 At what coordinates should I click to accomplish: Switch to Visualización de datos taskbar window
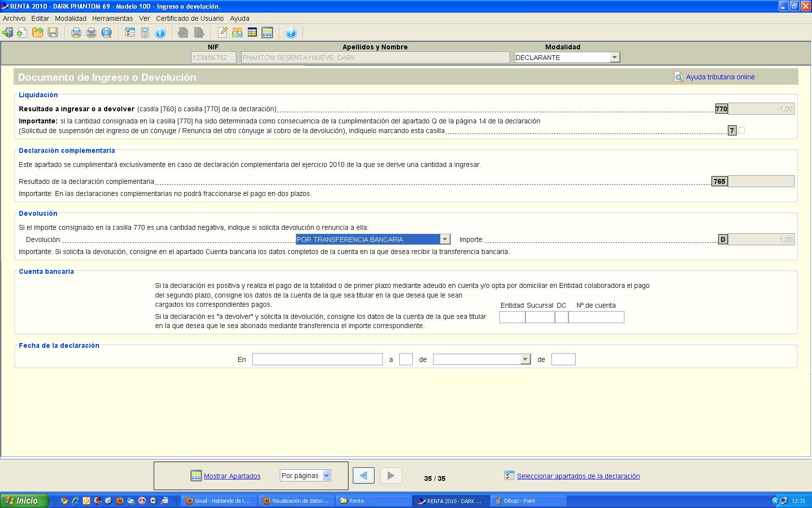(297, 501)
